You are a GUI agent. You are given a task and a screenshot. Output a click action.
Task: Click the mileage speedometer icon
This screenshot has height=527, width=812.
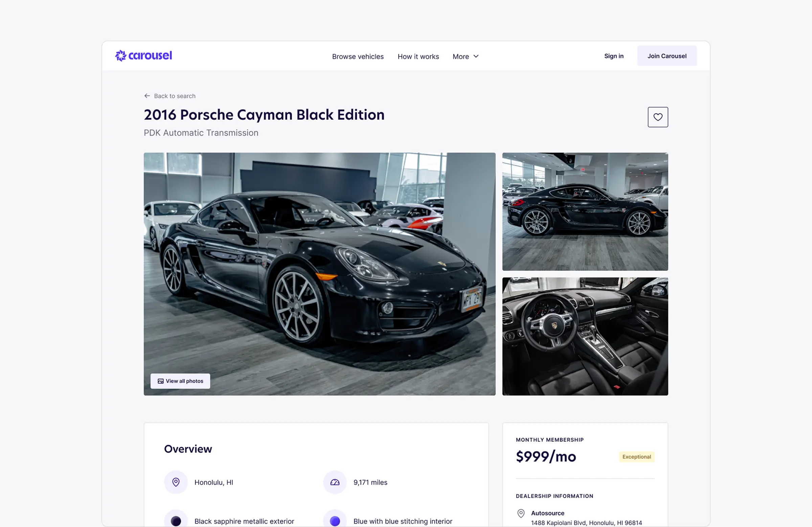point(335,482)
